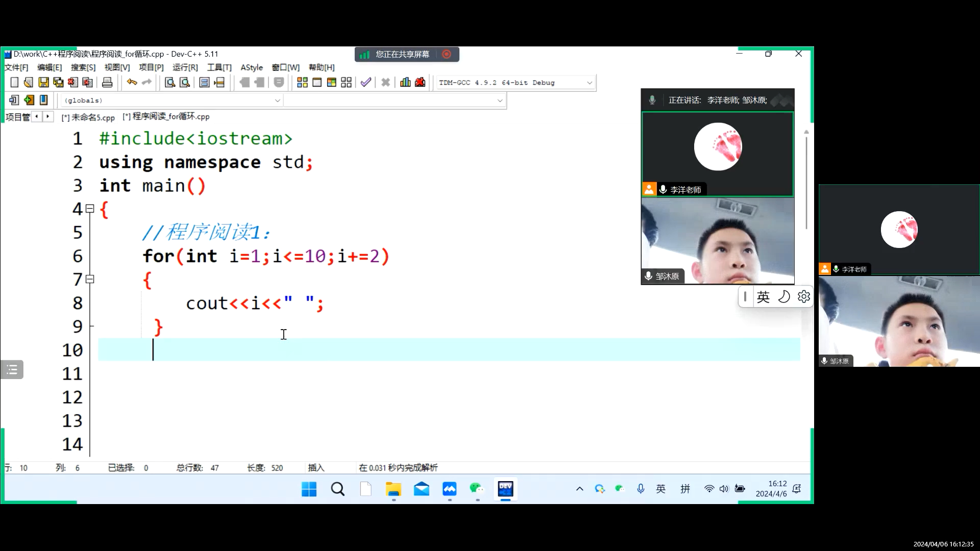The width and height of the screenshot is (980, 551).
Task: Open the (globals) scope dropdown
Action: (x=277, y=101)
